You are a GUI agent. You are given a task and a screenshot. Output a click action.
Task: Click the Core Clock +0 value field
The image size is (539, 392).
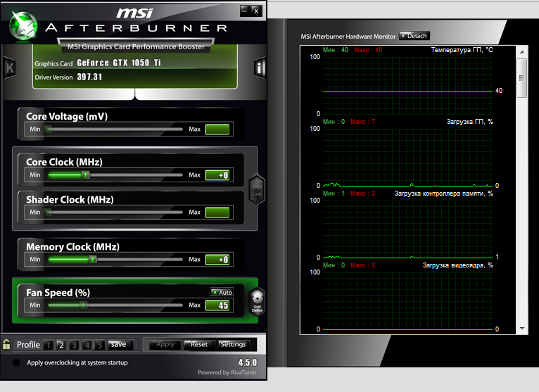pos(217,175)
